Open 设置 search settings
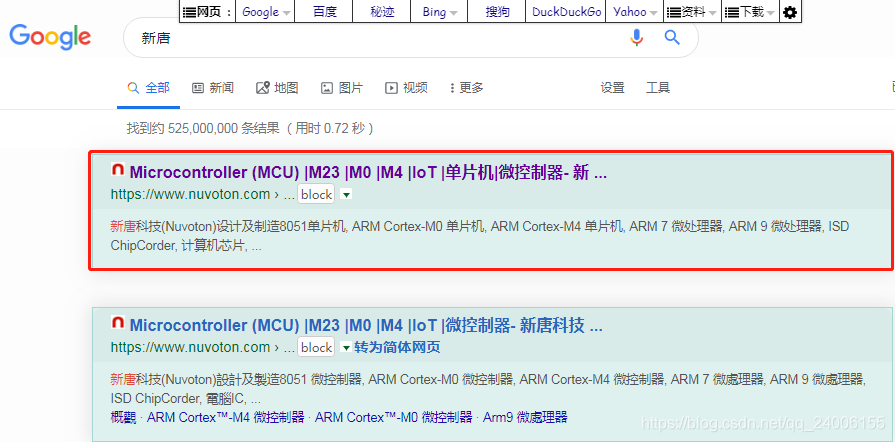This screenshot has height=442, width=895. point(612,88)
